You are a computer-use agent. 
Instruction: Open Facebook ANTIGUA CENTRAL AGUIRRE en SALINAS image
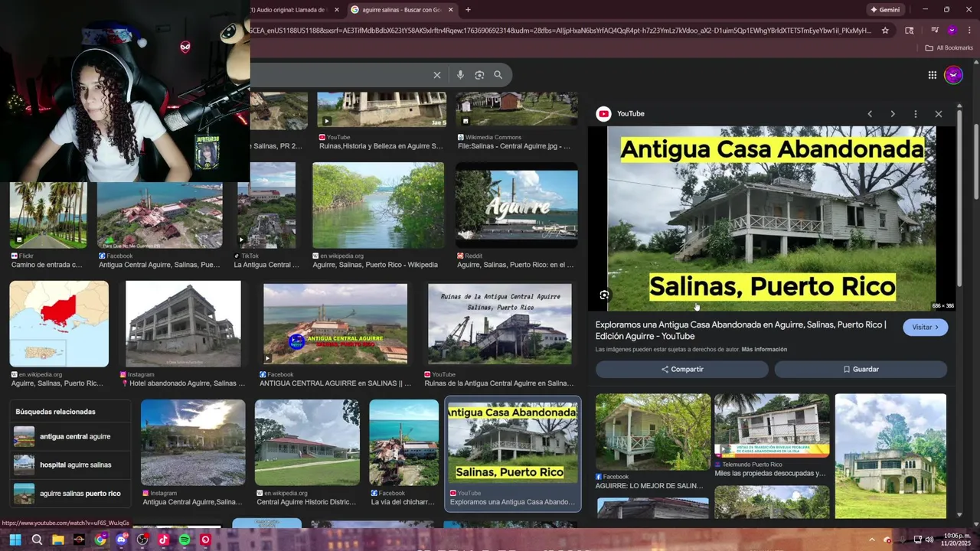[335, 324]
